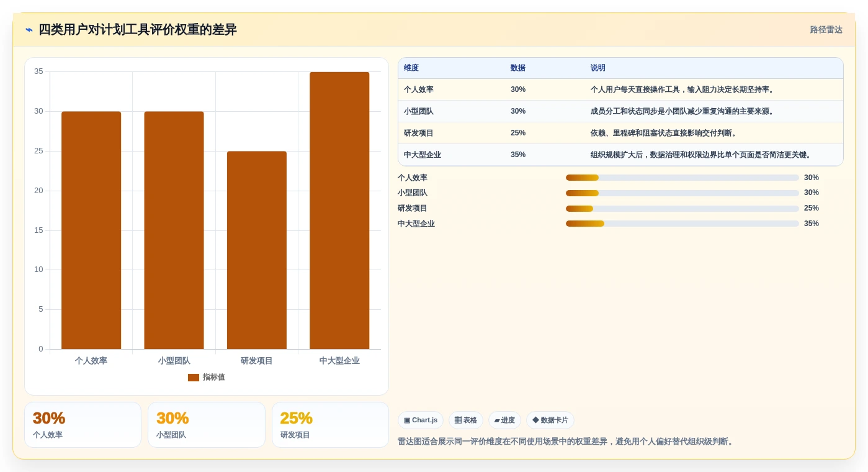This screenshot has width=868, height=472.
Task: Click the 35% value in table row
Action: [518, 155]
